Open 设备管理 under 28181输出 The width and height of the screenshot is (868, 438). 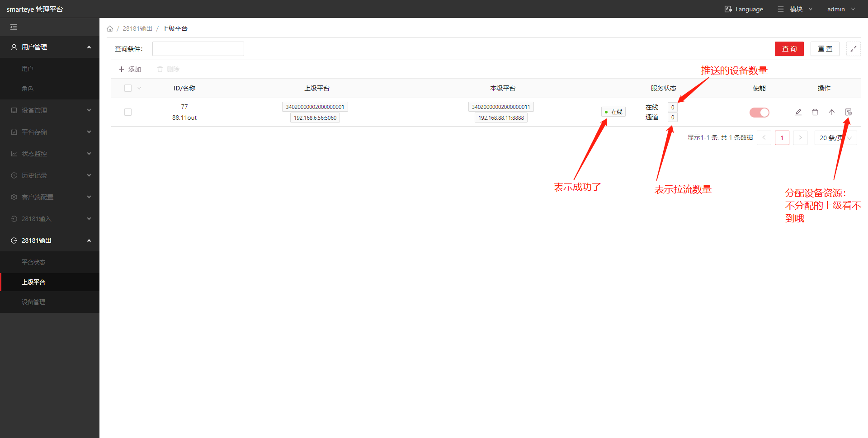50,302
